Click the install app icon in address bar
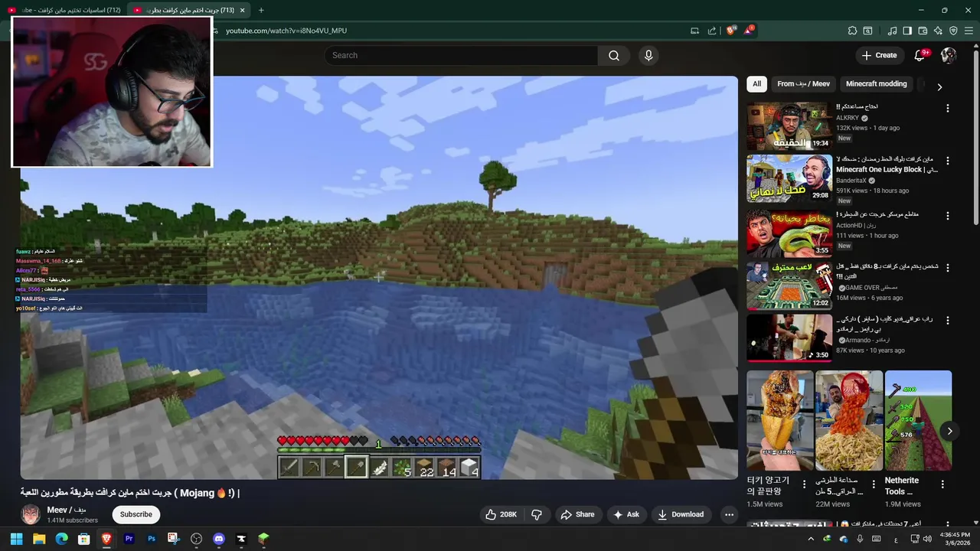 pos(694,31)
